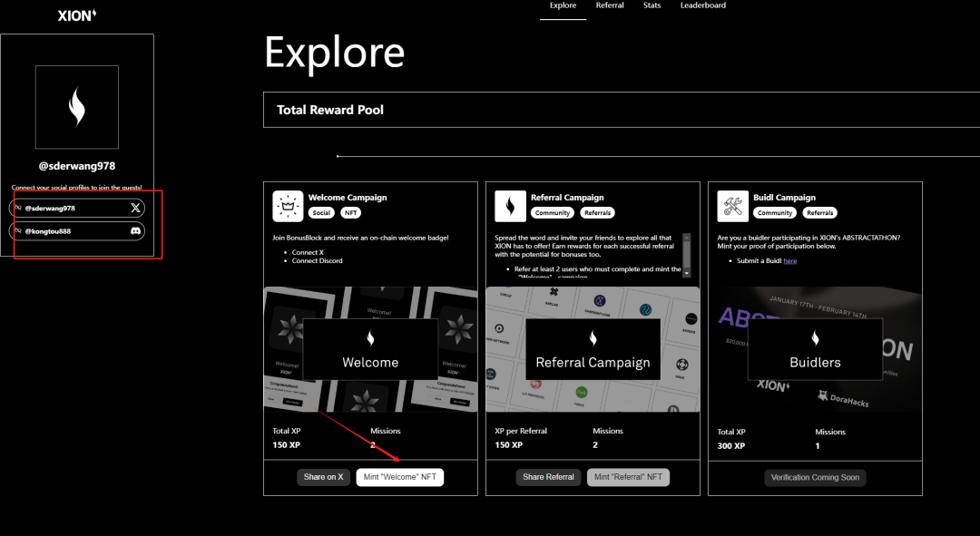Click the Buidl Campaign tools icon
The width and height of the screenshot is (980, 536).
[x=732, y=206]
